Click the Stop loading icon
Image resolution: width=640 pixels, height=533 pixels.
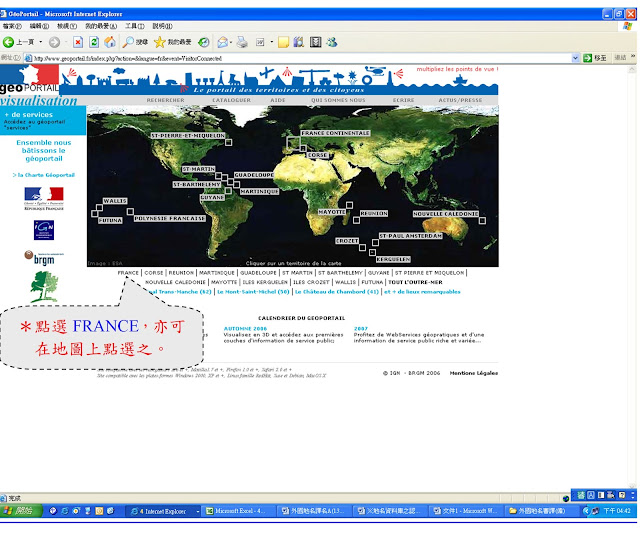[x=78, y=42]
